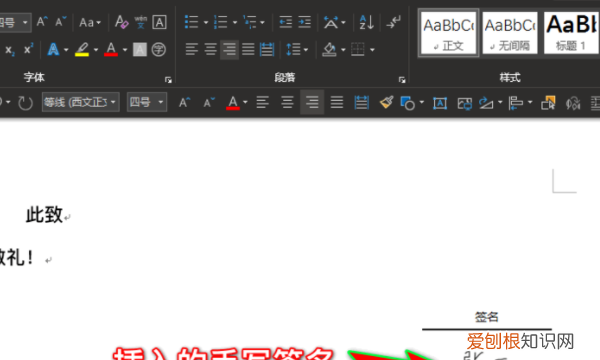Toggle subscript formatting
This screenshot has width=600, height=360.
point(10,50)
